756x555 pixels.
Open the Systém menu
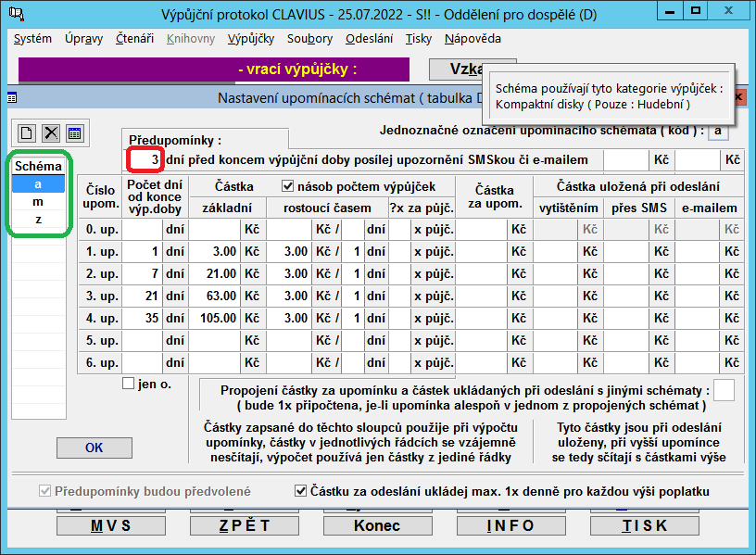(x=33, y=39)
